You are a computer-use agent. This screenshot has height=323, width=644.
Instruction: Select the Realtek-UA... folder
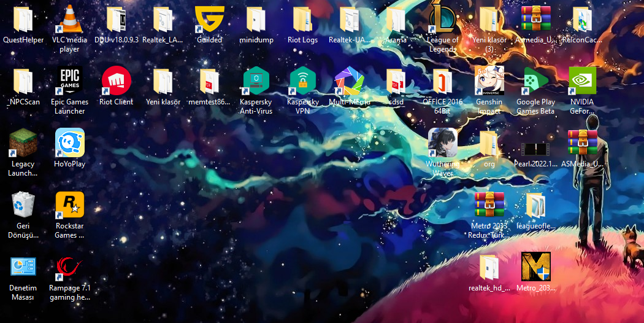coord(349,19)
